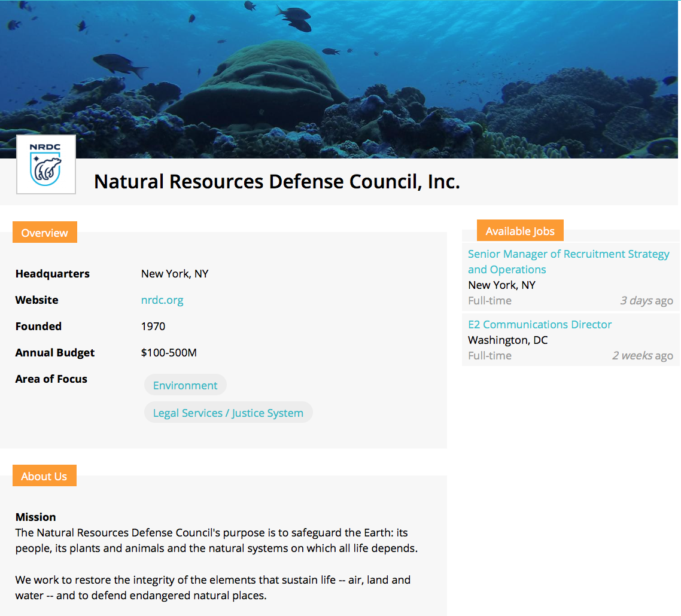Click the Overview section tab
This screenshot has width=681, height=616.
45,232
